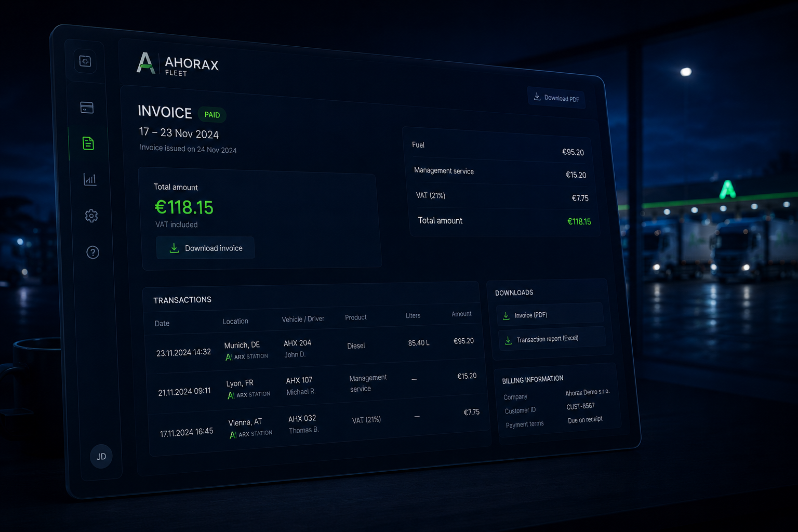Viewport: 798px width, 532px height.
Task: Click the Date column header
Action: click(162, 323)
